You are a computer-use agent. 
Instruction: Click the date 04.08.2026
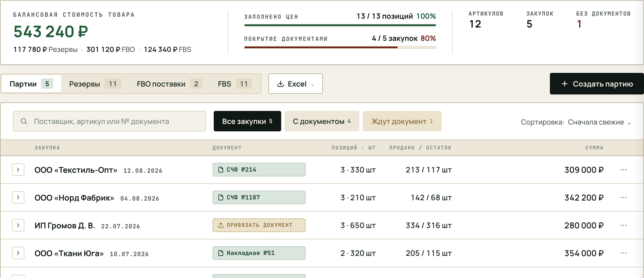(x=140, y=198)
